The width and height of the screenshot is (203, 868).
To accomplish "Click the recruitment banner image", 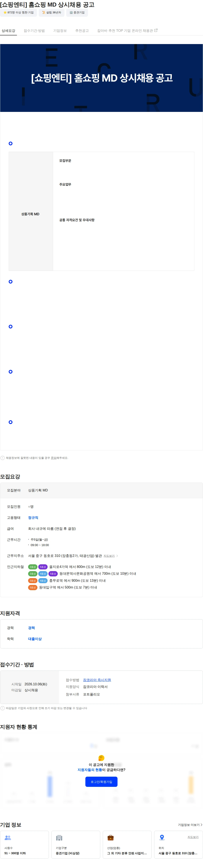I will click(101, 78).
